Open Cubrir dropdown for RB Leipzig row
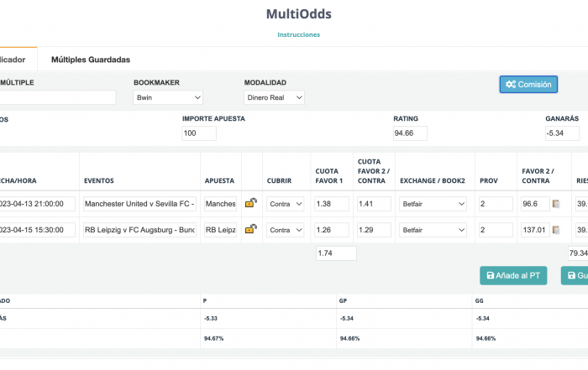This screenshot has height=370, width=588. pyautogui.click(x=285, y=230)
